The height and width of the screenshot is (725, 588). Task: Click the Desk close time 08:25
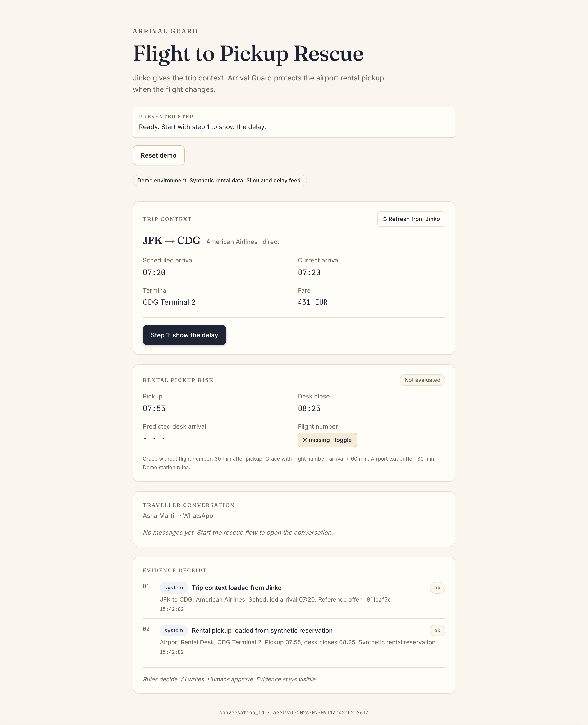pyautogui.click(x=309, y=408)
